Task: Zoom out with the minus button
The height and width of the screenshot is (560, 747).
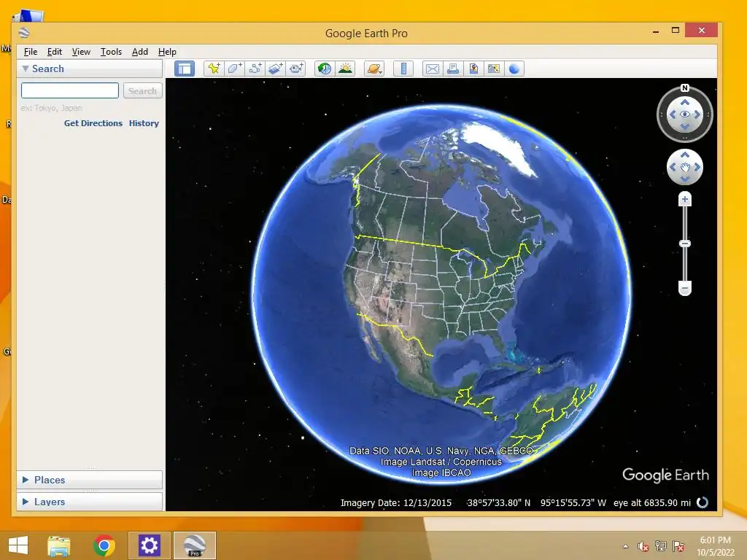Action: tap(684, 288)
